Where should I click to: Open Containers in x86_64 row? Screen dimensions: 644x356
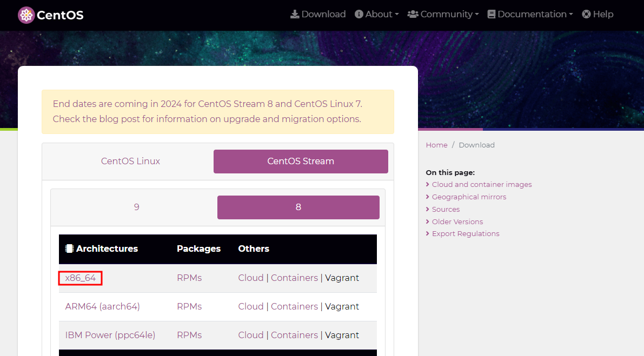click(295, 278)
